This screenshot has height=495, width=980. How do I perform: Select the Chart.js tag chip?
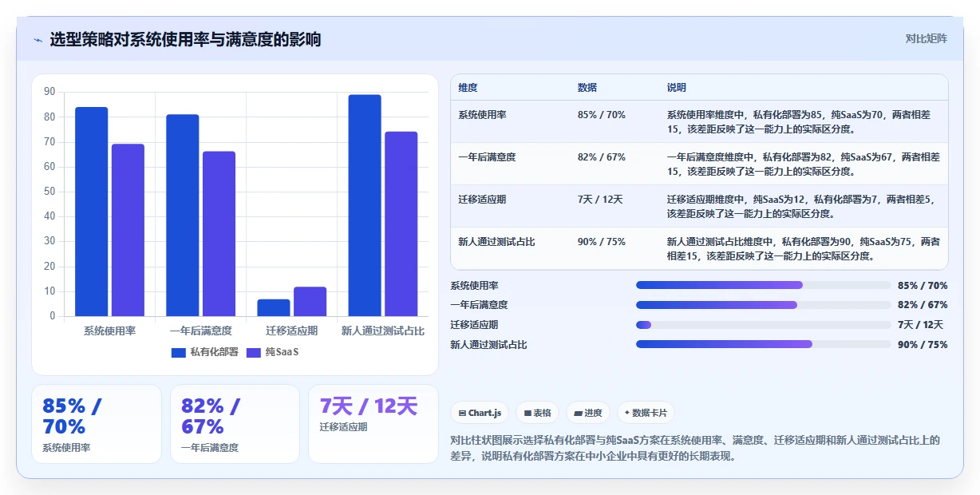click(x=480, y=413)
